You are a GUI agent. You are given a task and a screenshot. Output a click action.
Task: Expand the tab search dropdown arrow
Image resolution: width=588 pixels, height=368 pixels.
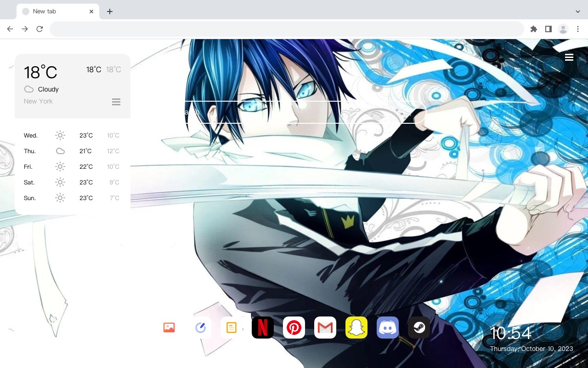click(578, 11)
